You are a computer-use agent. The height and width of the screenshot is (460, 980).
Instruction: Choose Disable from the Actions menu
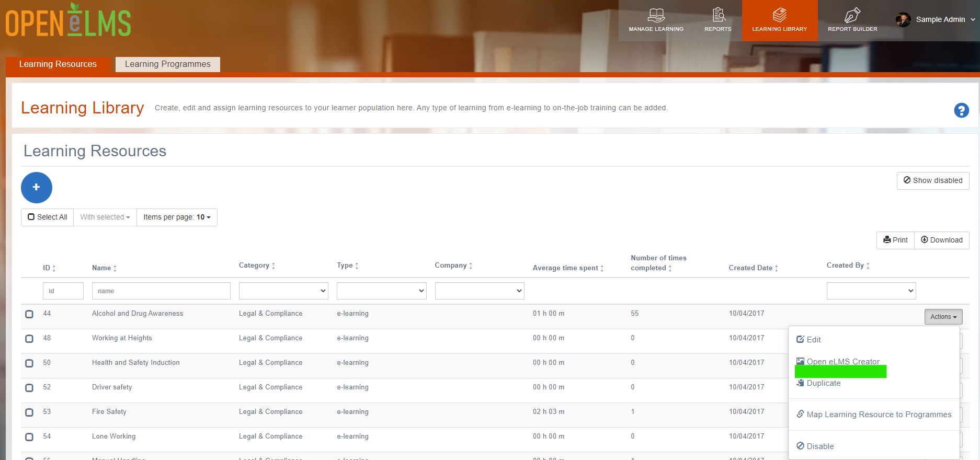[x=815, y=446]
